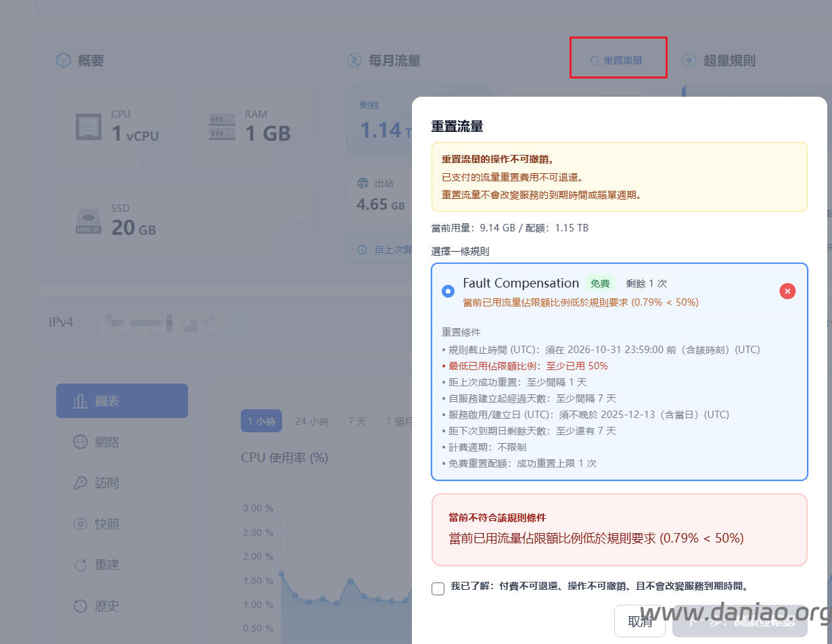Click the 概要 cube icon

click(x=63, y=61)
